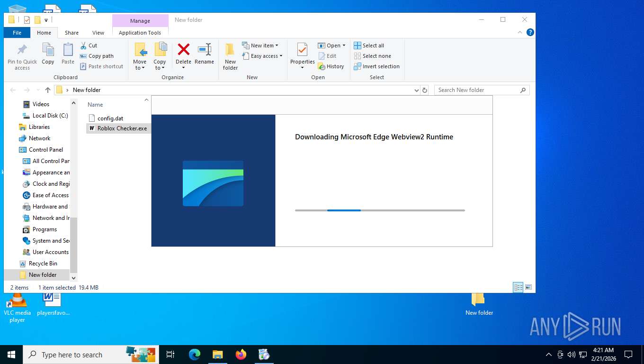Open the Move to dropdown
Screen dimensions: 644x364
pyautogui.click(x=140, y=57)
